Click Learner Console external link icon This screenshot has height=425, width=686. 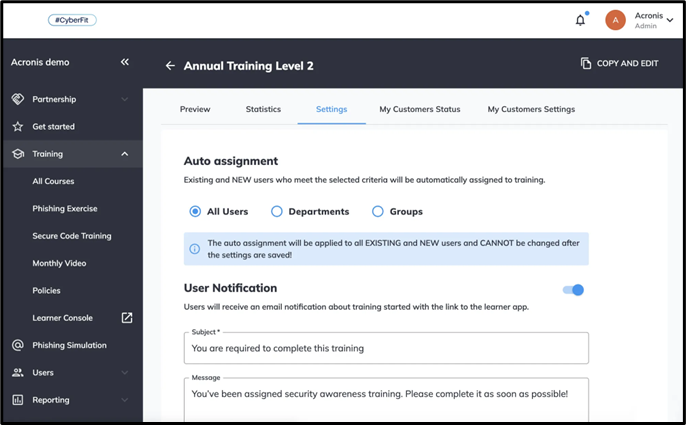click(127, 318)
